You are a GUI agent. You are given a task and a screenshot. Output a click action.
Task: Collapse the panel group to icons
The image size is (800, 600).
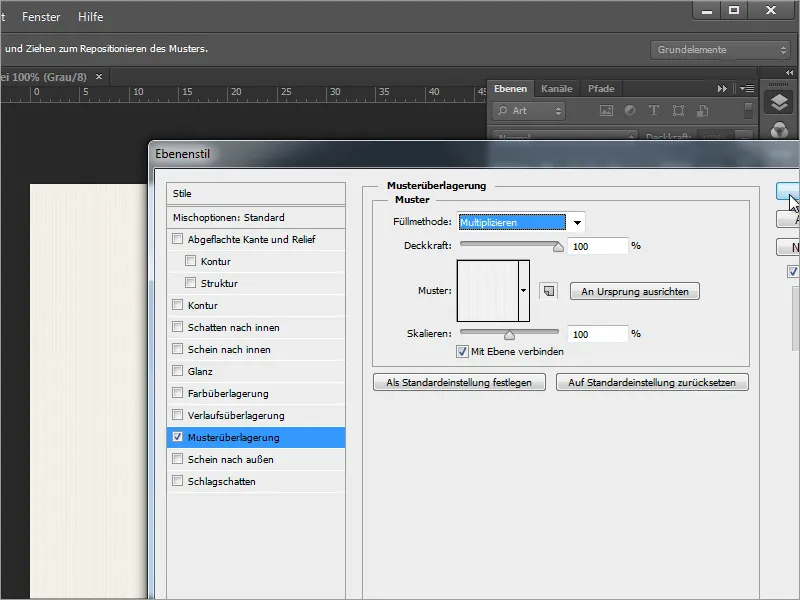[x=722, y=88]
